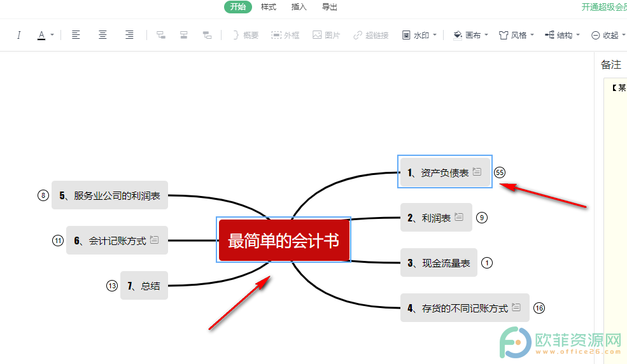This screenshot has height=364, width=627.
Task: Click the 开通超级会员 link
Action: (604, 7)
